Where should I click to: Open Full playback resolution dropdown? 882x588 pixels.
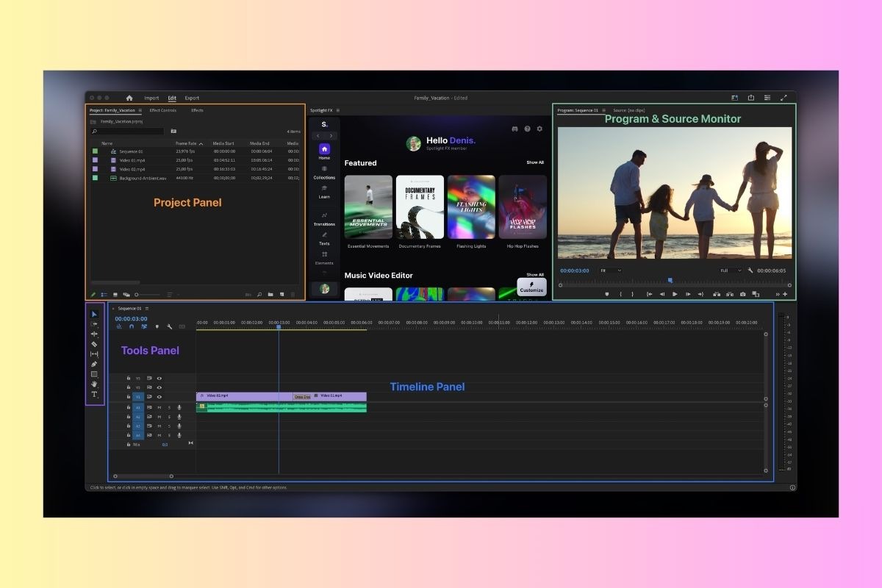pyautogui.click(x=731, y=270)
